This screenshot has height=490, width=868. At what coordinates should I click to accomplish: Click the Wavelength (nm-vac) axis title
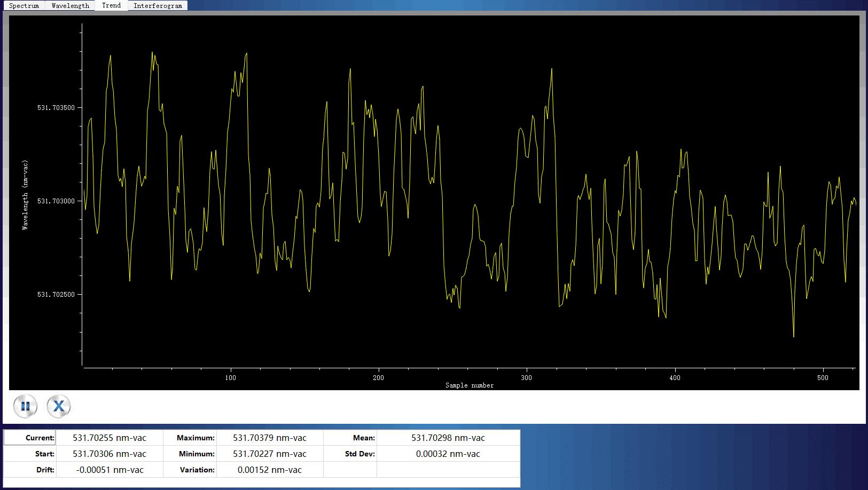pyautogui.click(x=25, y=195)
